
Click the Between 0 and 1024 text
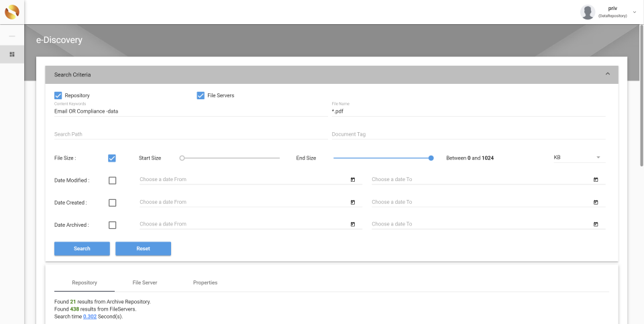(470, 158)
